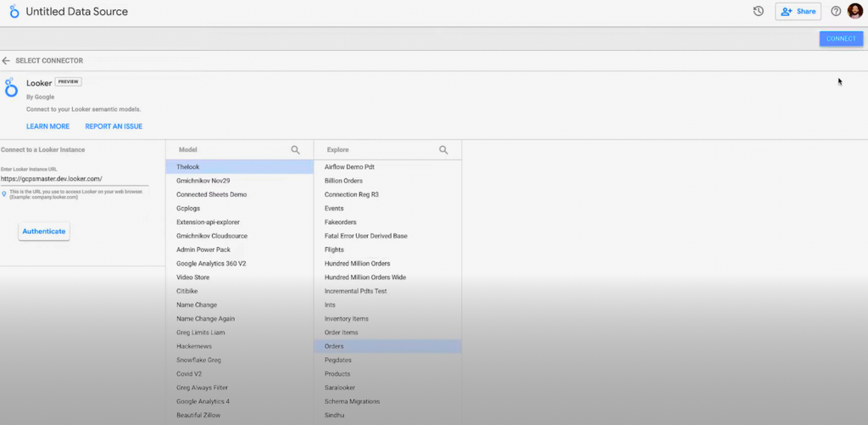Select the Snowflake Greg model
Image resolution: width=868 pixels, height=425 pixels.
tap(239, 360)
